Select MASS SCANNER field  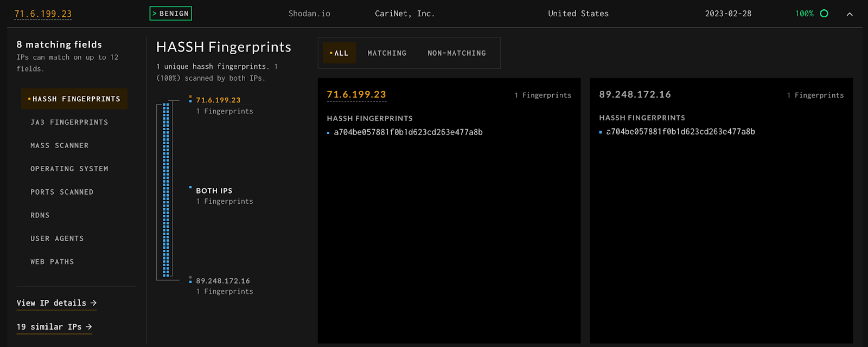tap(60, 145)
